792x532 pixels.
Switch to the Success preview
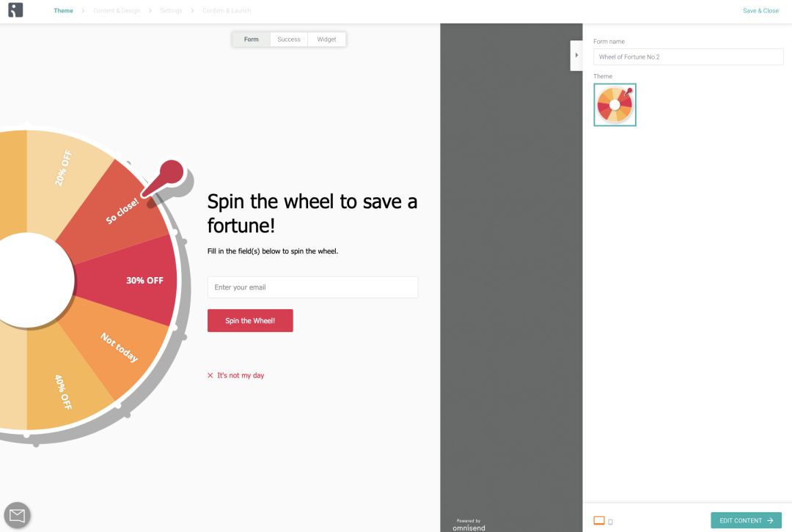[289, 40]
